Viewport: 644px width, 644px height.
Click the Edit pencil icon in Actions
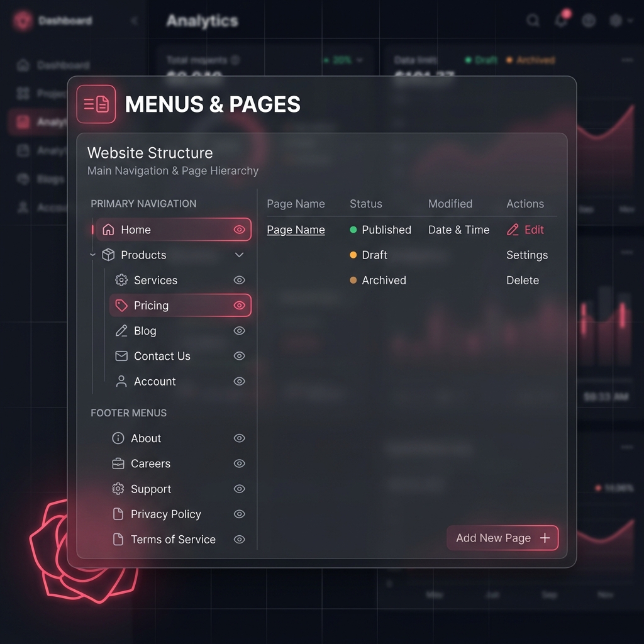[x=513, y=230]
